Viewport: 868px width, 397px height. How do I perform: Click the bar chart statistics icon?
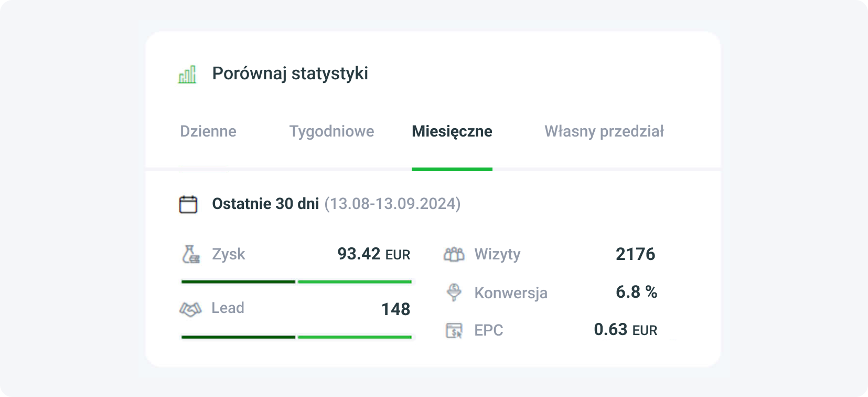(x=187, y=75)
